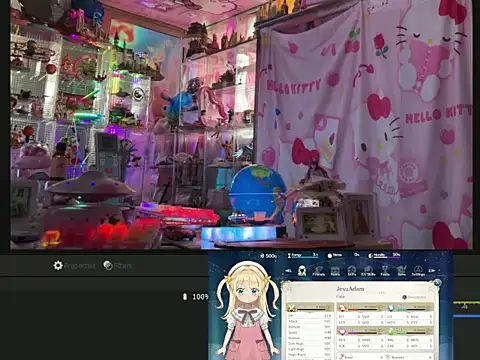This screenshot has height=360, width=480.
Task: Click the purple heart attribute icon
Action: pyautogui.click(x=342, y=331)
